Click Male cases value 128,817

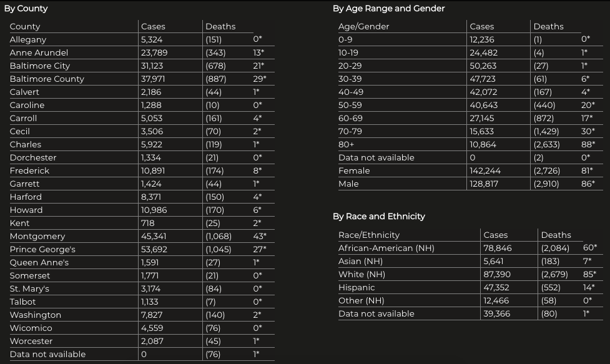click(485, 184)
